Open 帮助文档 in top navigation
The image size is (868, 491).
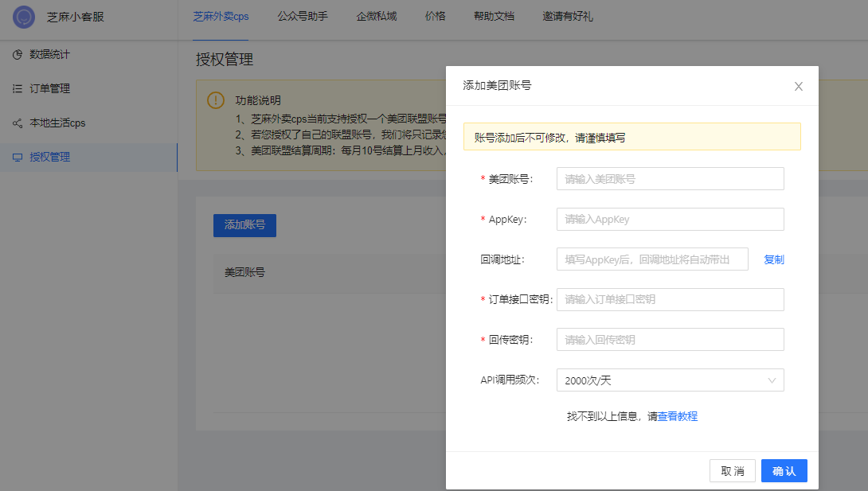pyautogui.click(x=494, y=17)
